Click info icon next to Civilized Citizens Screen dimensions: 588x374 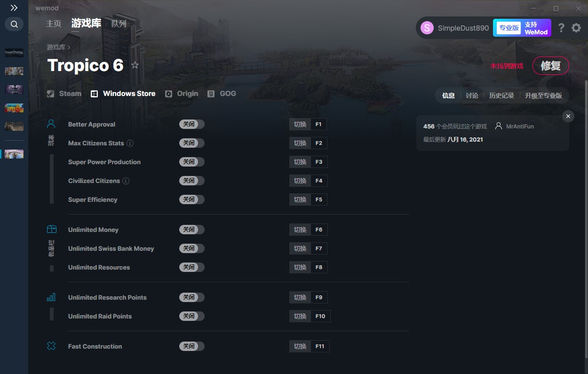point(126,181)
